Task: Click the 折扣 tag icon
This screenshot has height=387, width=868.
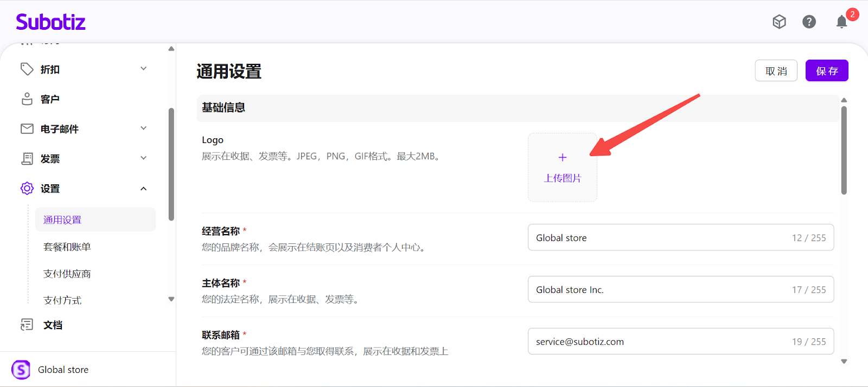Action: [27, 69]
